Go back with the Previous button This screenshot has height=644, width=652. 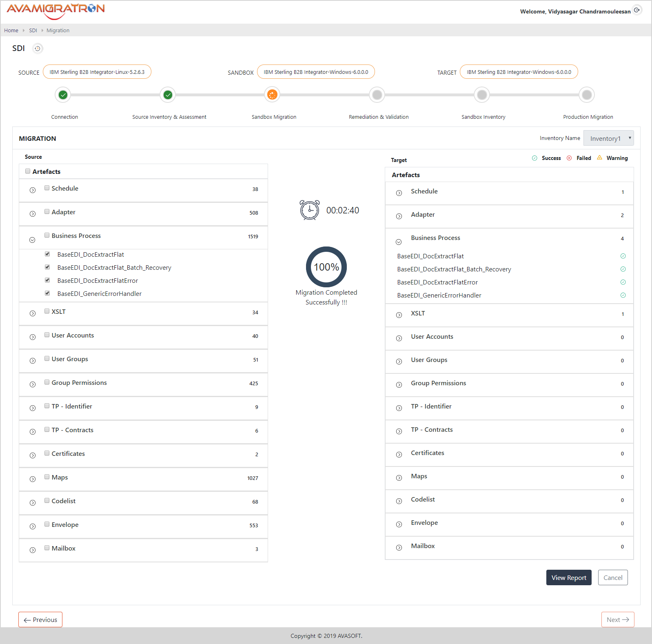[40, 620]
